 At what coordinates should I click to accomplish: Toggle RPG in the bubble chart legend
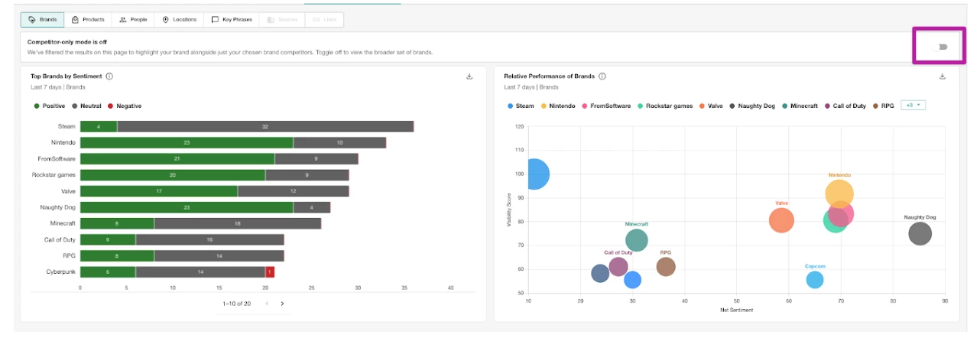pos(883,106)
